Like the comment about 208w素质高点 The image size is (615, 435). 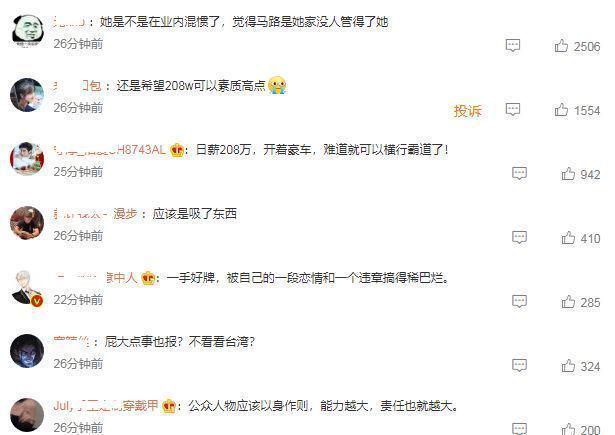pos(561,110)
